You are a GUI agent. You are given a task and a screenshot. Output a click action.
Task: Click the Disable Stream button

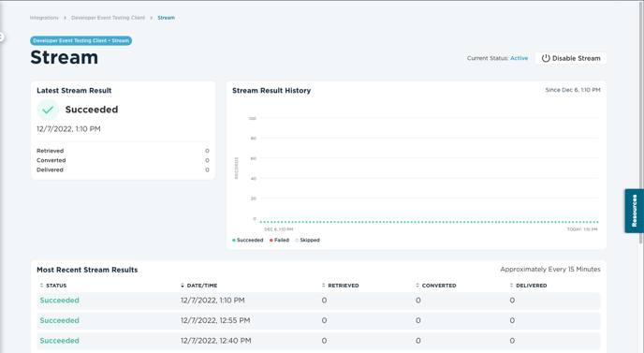[x=571, y=58]
